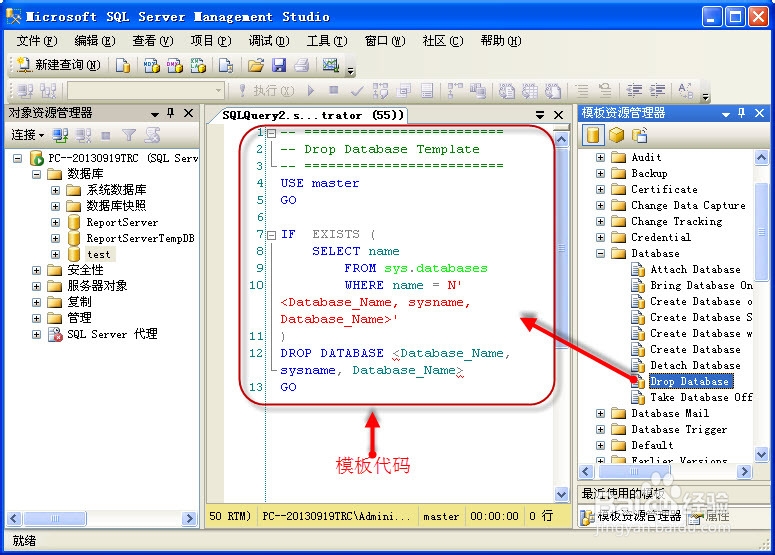775x555 pixels.
Task: Click the Execute (执行) button
Action: click(266, 90)
